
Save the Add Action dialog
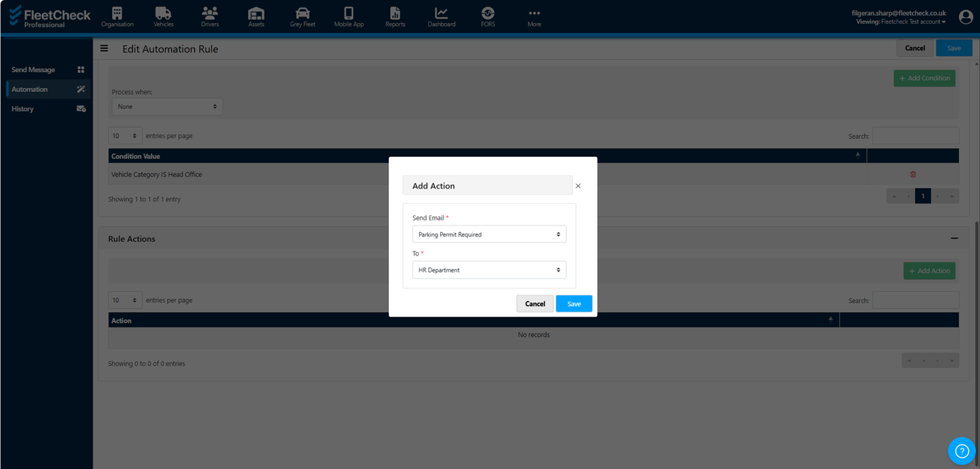point(573,303)
